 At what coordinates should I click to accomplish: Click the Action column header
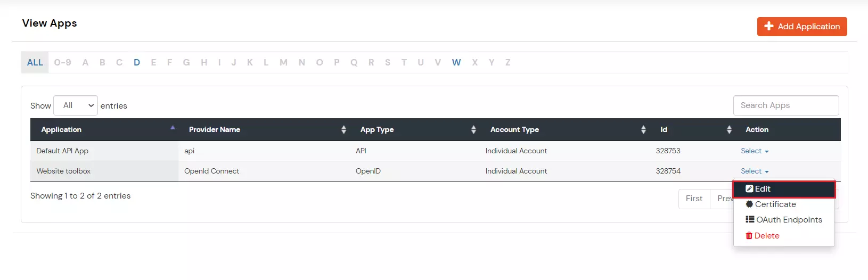pyautogui.click(x=757, y=129)
